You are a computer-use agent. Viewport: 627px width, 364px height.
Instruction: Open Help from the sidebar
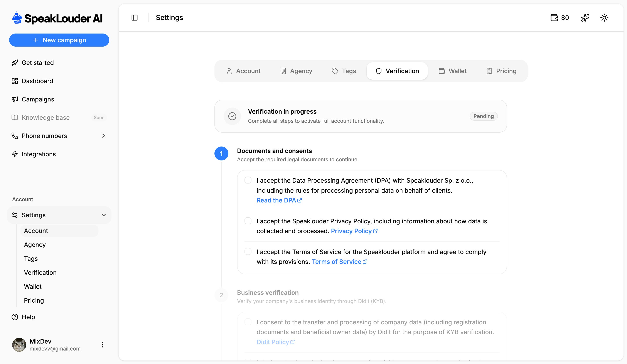[x=59, y=317]
